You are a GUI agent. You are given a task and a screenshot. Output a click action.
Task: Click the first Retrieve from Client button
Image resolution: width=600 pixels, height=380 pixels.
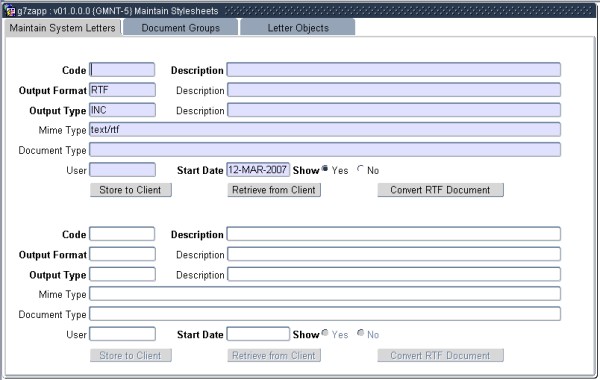click(274, 190)
